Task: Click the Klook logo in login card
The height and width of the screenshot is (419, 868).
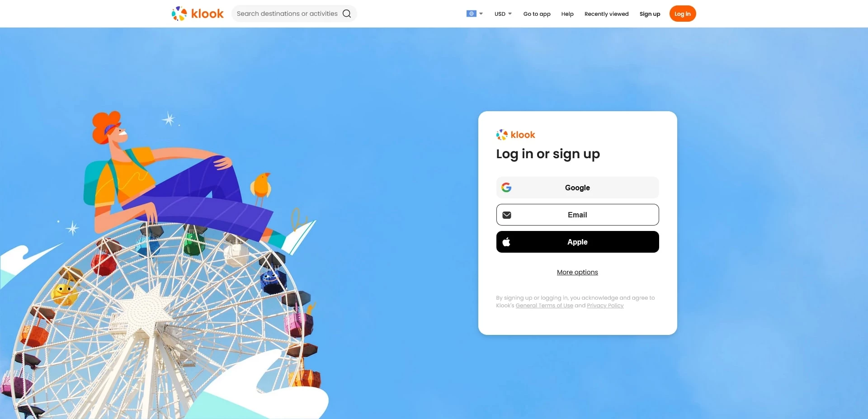Action: [515, 135]
